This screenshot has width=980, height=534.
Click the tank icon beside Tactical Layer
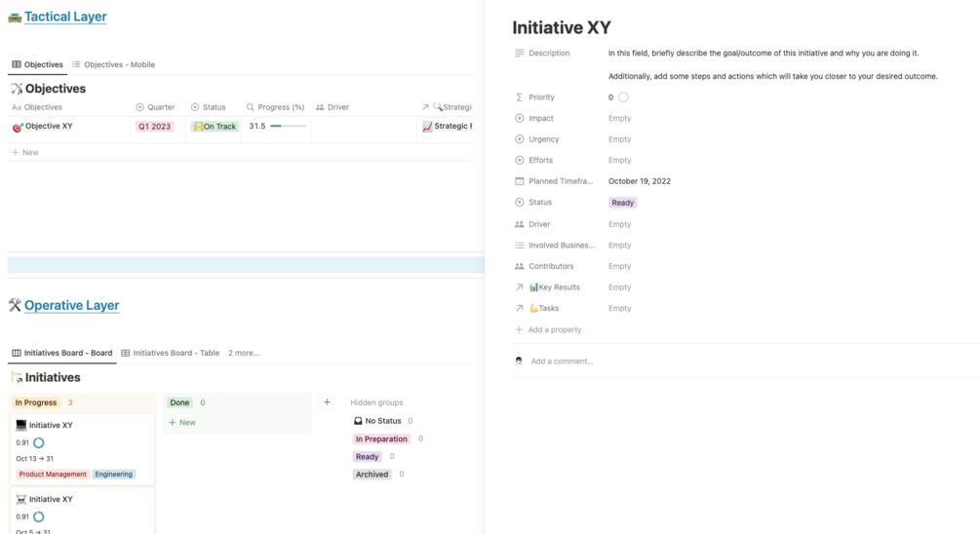tap(15, 18)
